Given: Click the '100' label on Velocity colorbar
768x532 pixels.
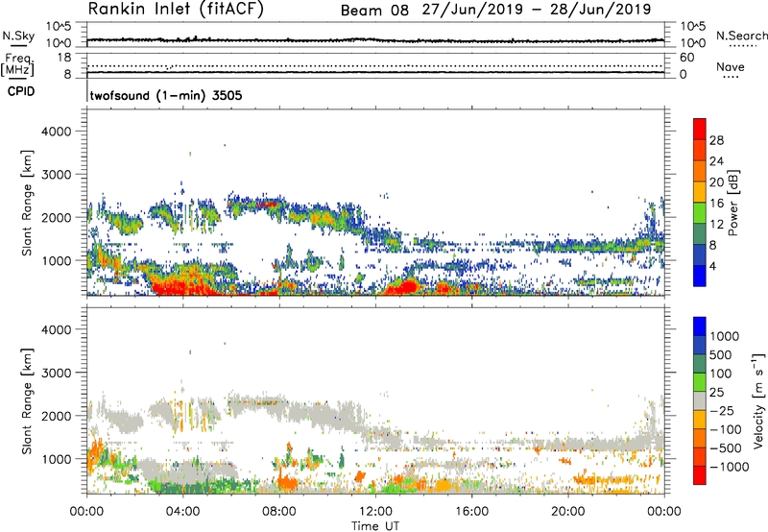Looking at the screenshot, I should coord(721,374).
